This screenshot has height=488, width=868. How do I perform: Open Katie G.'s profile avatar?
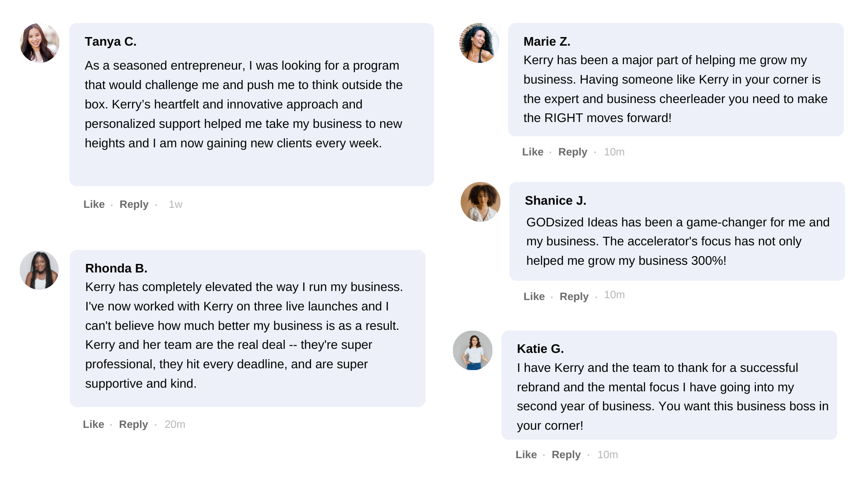coord(473,351)
